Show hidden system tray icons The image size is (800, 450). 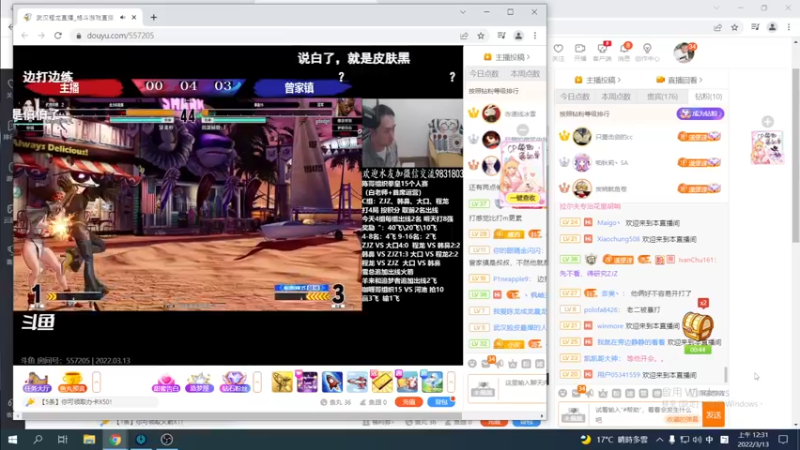[660, 439]
